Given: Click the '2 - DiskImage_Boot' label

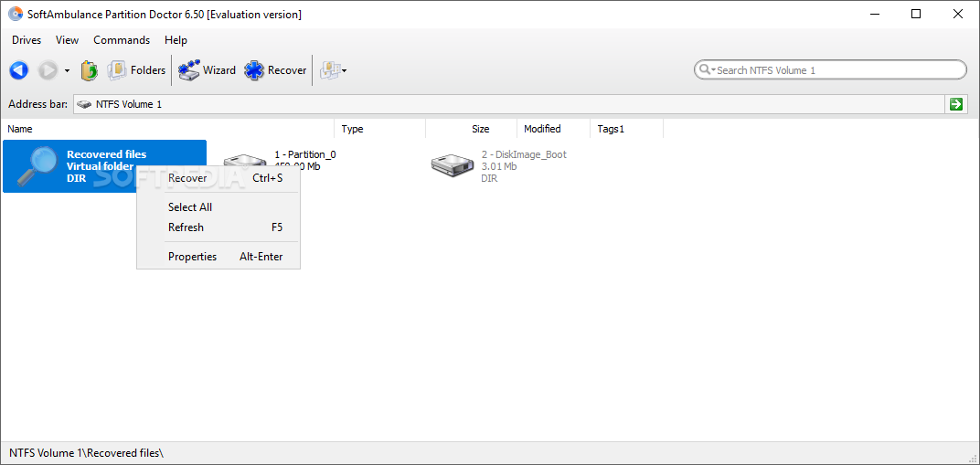Looking at the screenshot, I should 525,154.
